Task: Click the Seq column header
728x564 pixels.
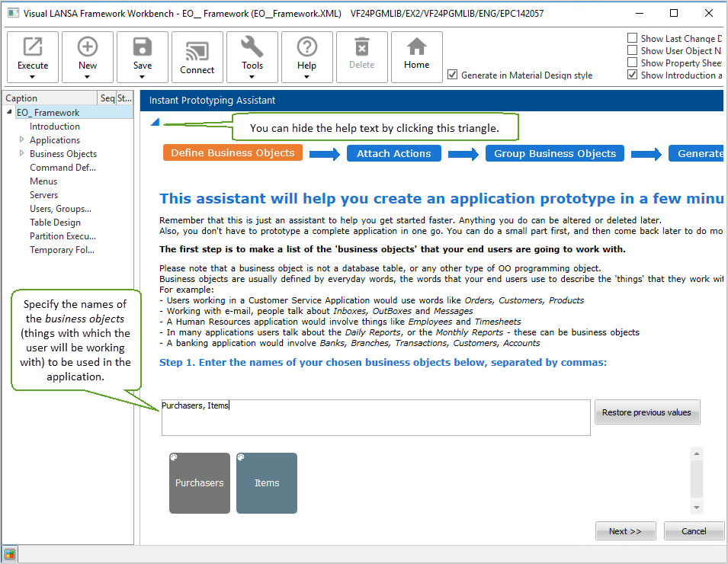Action: (x=107, y=98)
